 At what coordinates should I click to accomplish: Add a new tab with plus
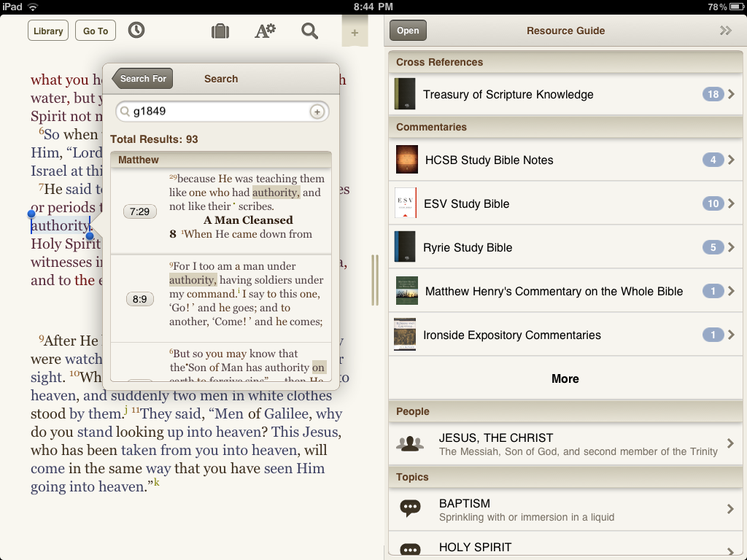(355, 33)
